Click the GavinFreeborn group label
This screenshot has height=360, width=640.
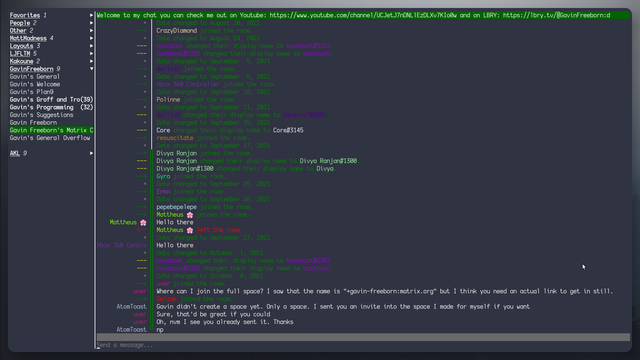point(31,69)
